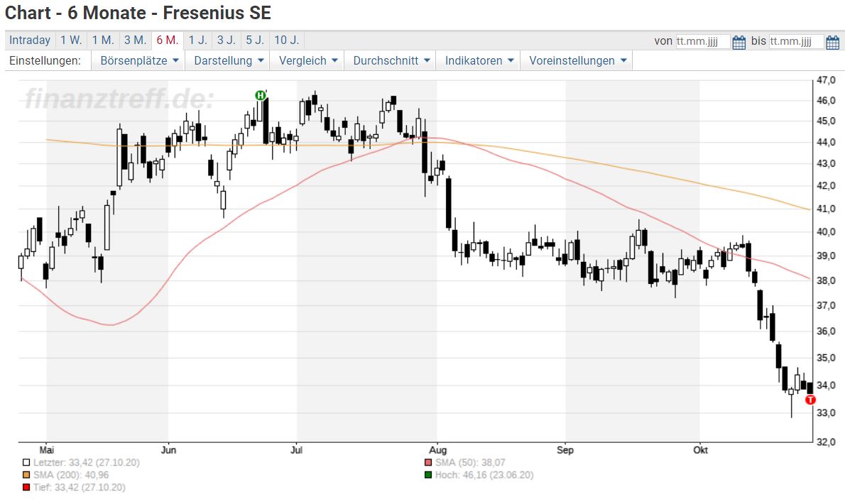Focus the 'von' start date input field
The height and width of the screenshot is (504, 845).
tap(703, 41)
